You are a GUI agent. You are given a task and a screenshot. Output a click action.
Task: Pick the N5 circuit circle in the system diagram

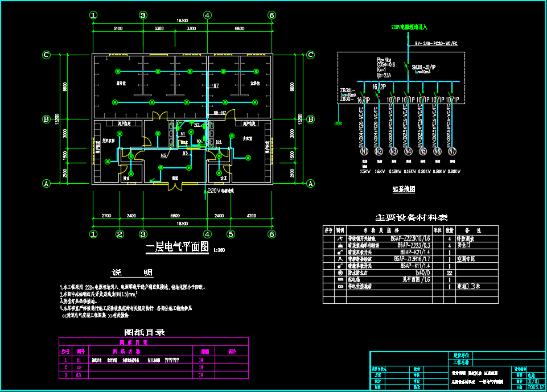coord(422,151)
